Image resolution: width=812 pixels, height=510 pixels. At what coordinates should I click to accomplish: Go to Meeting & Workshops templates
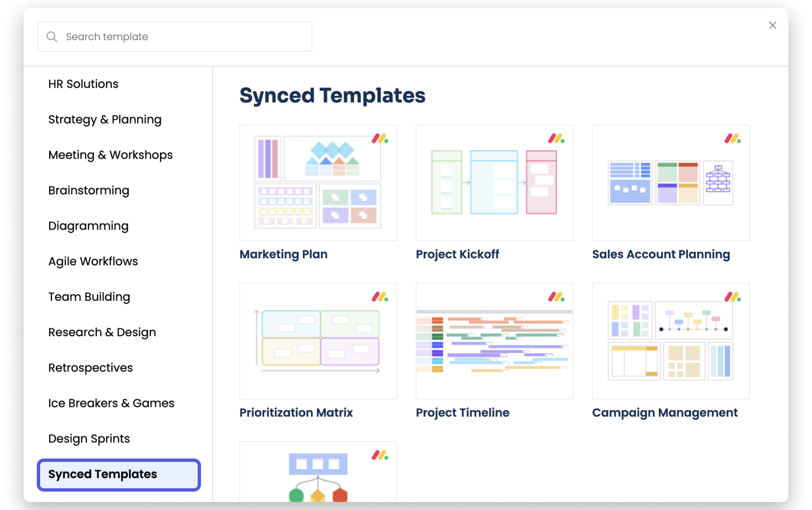tap(110, 155)
